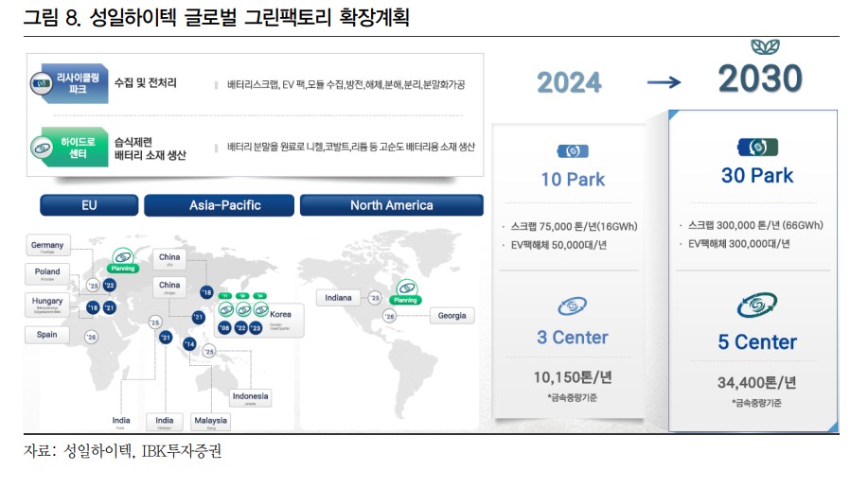Select the '22 marker in Korea box
Image resolution: width=868 pixels, height=488 pixels.
coord(240,327)
